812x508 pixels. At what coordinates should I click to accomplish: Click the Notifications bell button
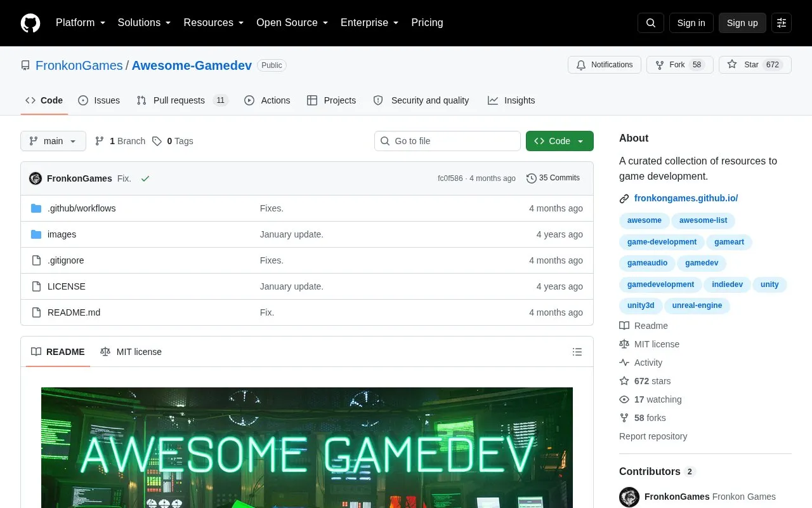pos(605,65)
